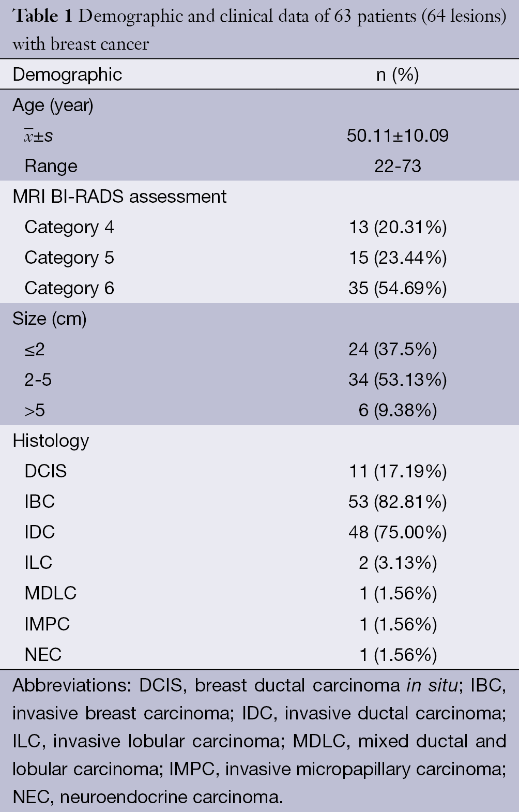Click the mean age value 50.11±10.09
Viewport: 519px width, 812px height.
398,136
